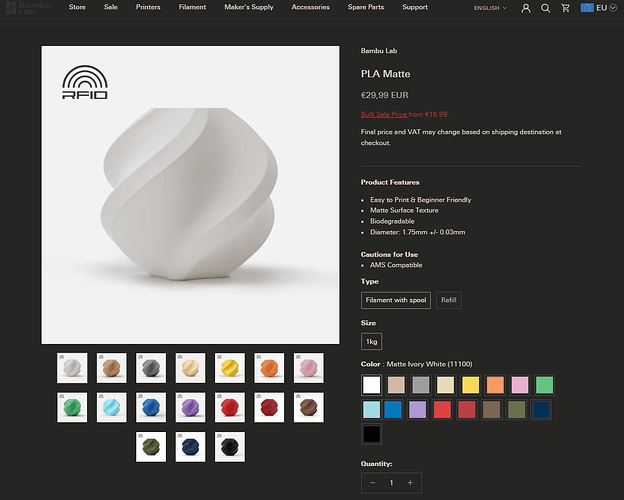Choose the cream beige color swatch
The width and height of the screenshot is (624, 500).
(446, 385)
